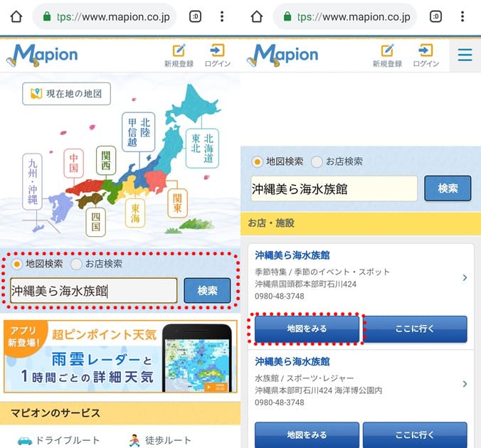481x448 pixels.
Task: Tap the home icon in left browser
Action: (x=16, y=16)
